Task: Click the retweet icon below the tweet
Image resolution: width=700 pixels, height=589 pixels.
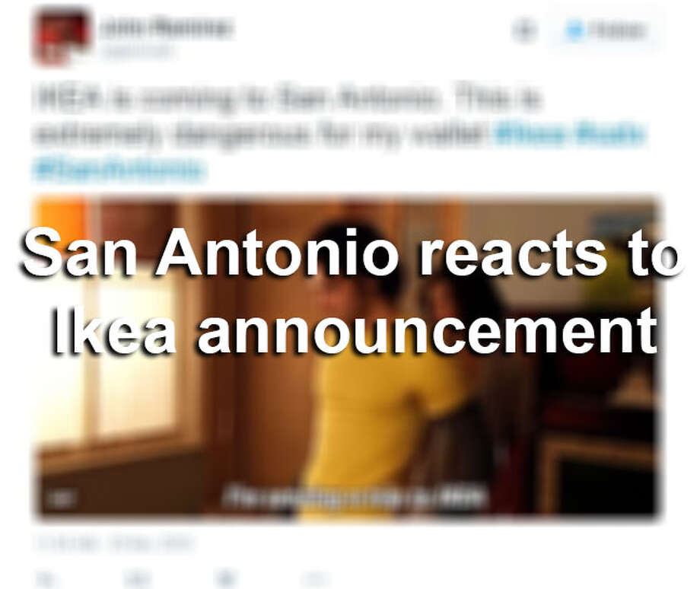Action: coord(137,579)
